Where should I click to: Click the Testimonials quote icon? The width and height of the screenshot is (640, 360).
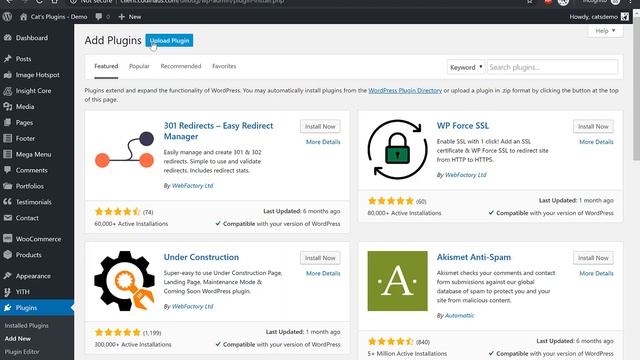pos(8,202)
